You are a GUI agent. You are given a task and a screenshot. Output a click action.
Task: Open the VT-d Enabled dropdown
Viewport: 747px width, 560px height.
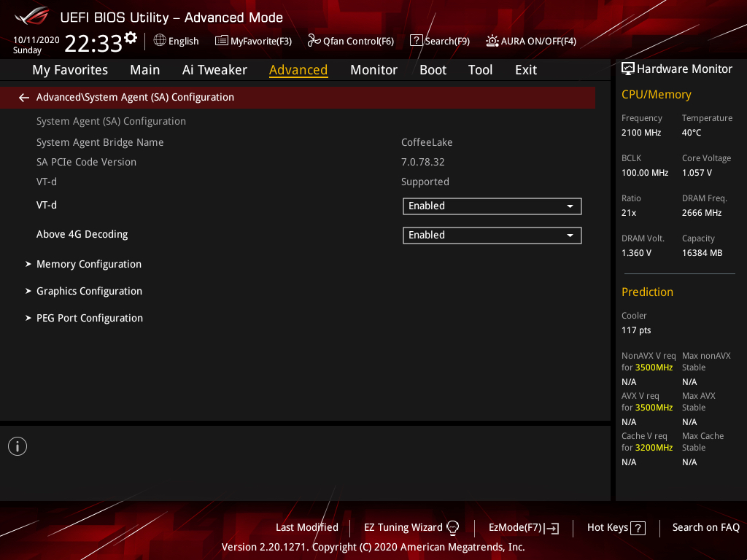[x=492, y=206]
